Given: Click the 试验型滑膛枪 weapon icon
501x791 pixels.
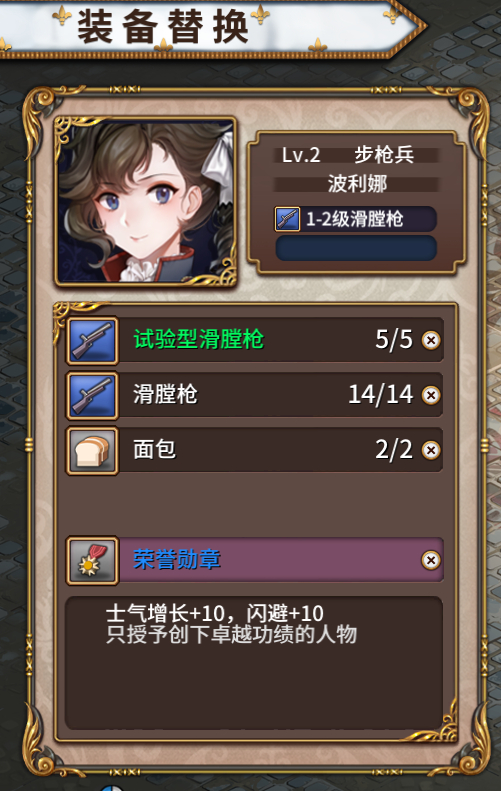Looking at the screenshot, I should [92, 341].
